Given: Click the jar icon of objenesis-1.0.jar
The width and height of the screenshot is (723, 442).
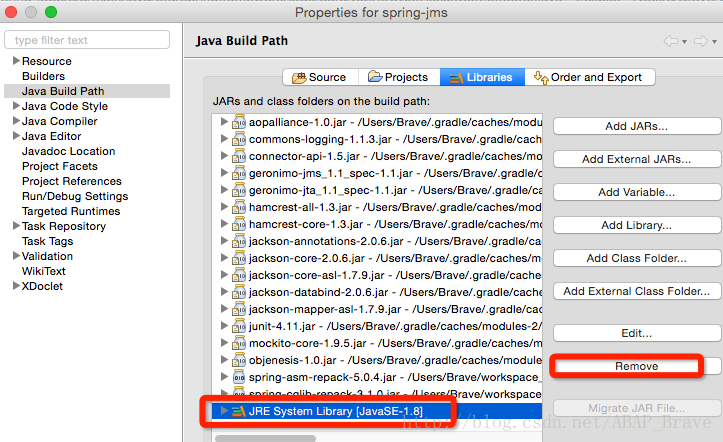Looking at the screenshot, I should coord(238,360).
